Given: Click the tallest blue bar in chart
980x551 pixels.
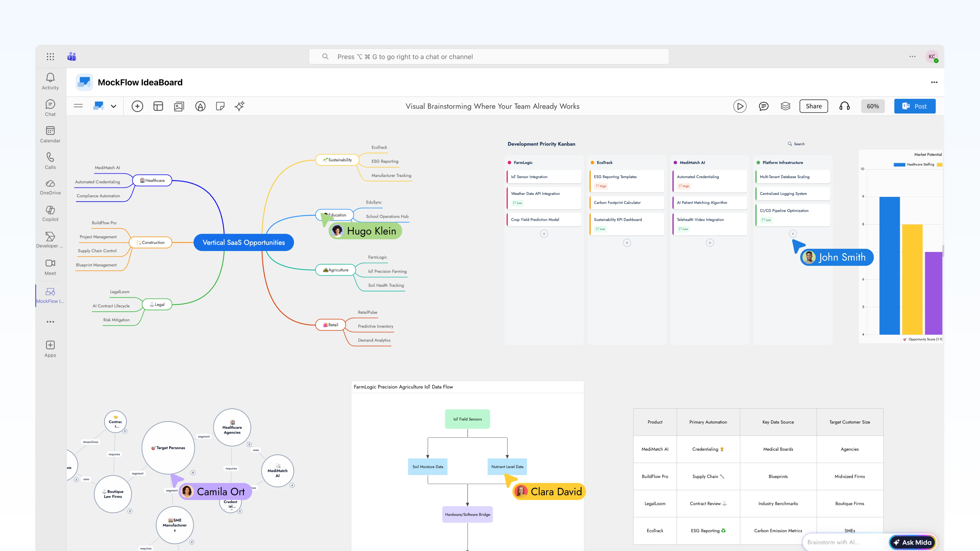Looking at the screenshot, I should point(889,265).
